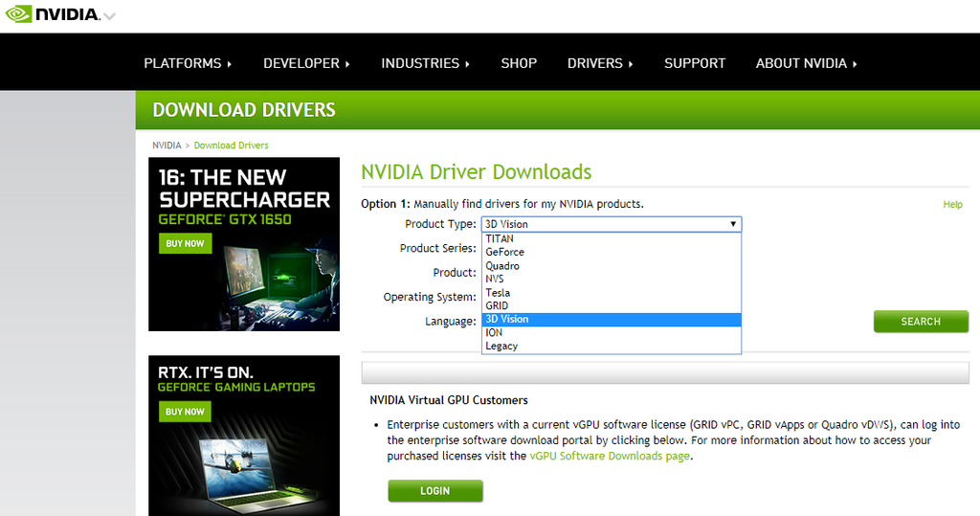The height and width of the screenshot is (516, 980).
Task: Click the Language label
Action: click(450, 322)
